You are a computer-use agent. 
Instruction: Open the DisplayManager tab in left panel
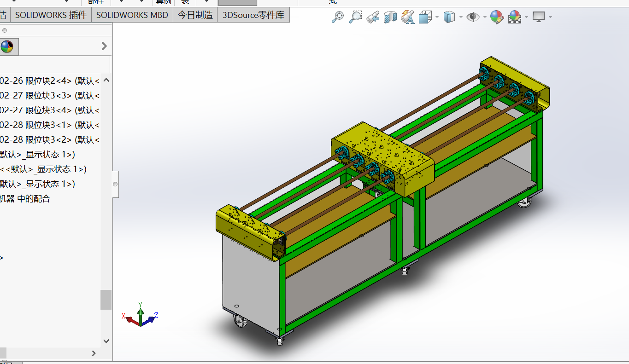pyautogui.click(x=7, y=46)
